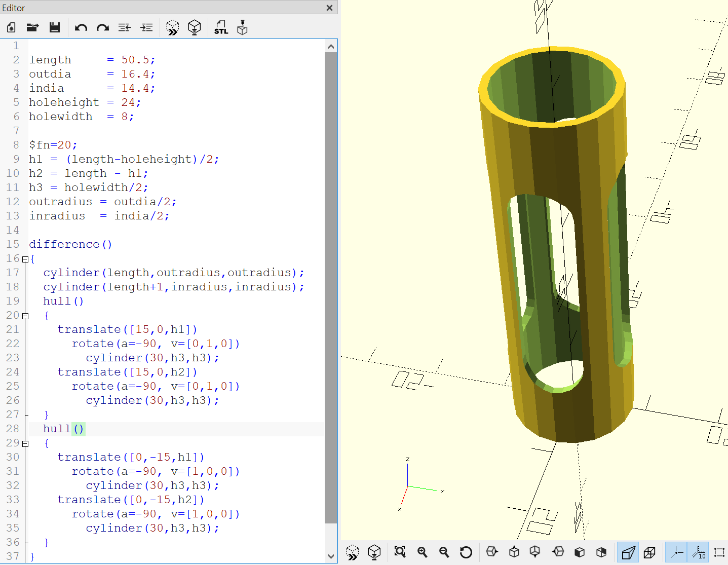Click line number 7 in the gutter

16,131
